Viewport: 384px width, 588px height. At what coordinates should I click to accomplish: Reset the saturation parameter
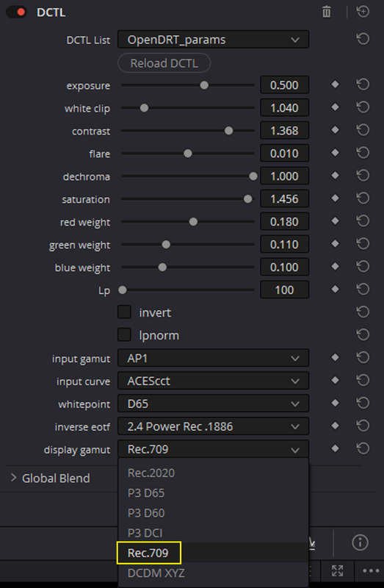[x=363, y=198]
